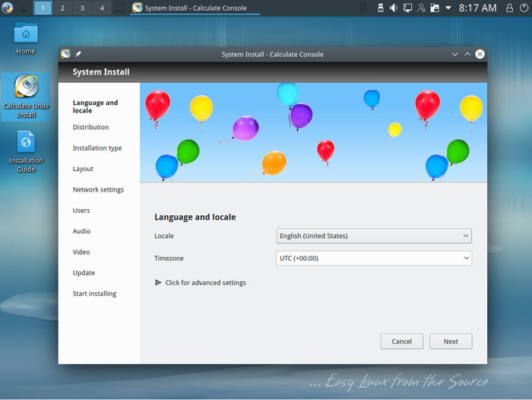Toggle the pin icon in window title bar
Viewport: 532px width, 400px height.
point(78,54)
